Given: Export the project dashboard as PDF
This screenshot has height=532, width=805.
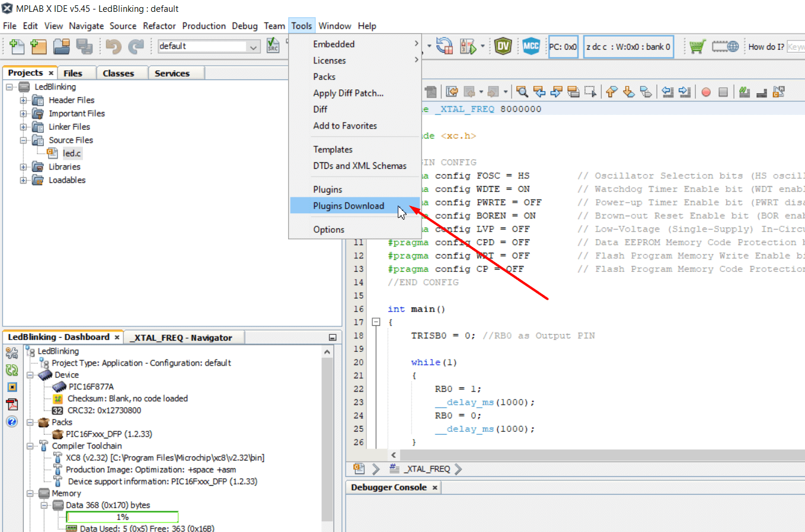Looking at the screenshot, I should pyautogui.click(x=11, y=405).
